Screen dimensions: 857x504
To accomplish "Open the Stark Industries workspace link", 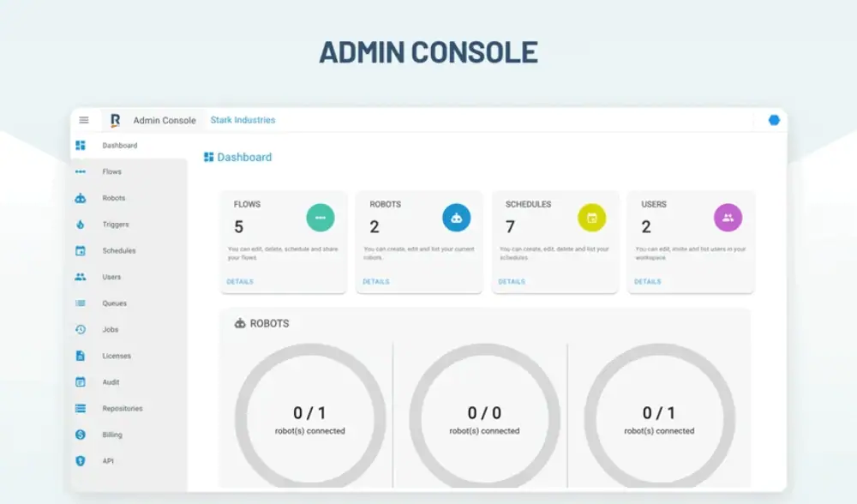I will [x=243, y=120].
